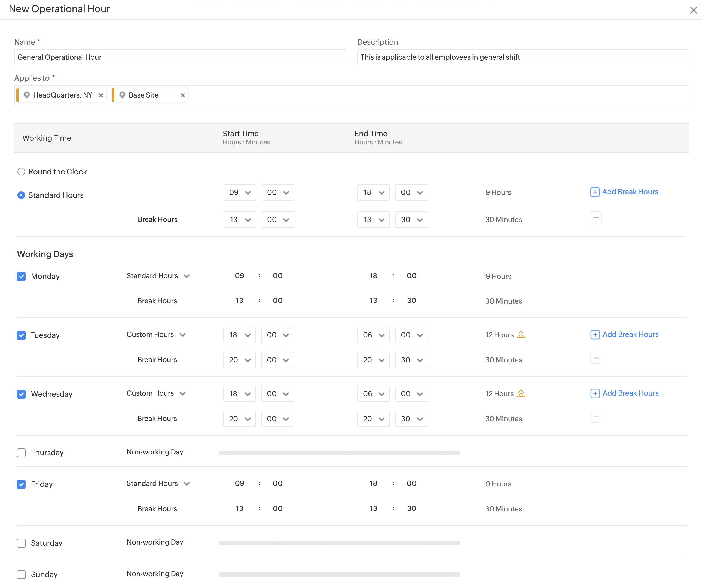The width and height of the screenshot is (702, 588).
Task: Click the Name input field
Action: click(180, 57)
